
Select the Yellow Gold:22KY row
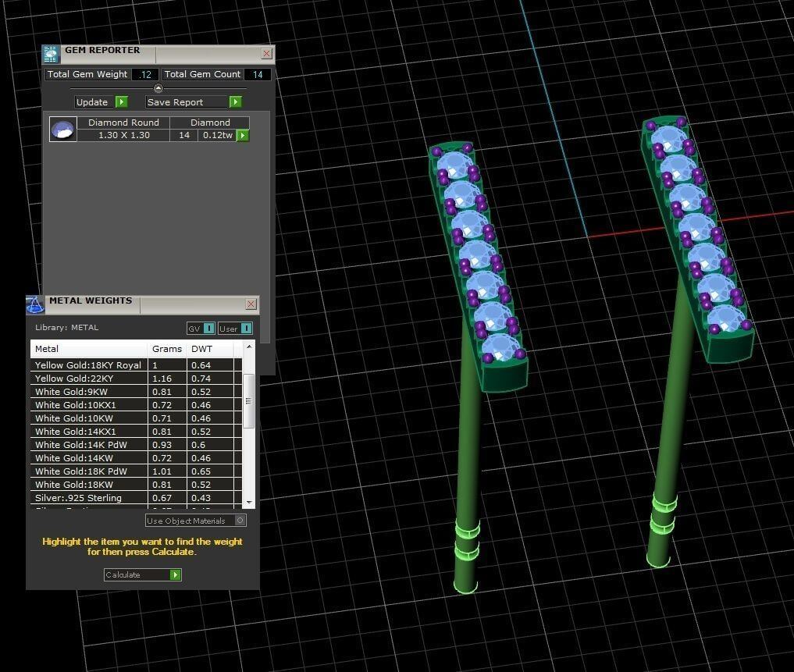[x=89, y=379]
